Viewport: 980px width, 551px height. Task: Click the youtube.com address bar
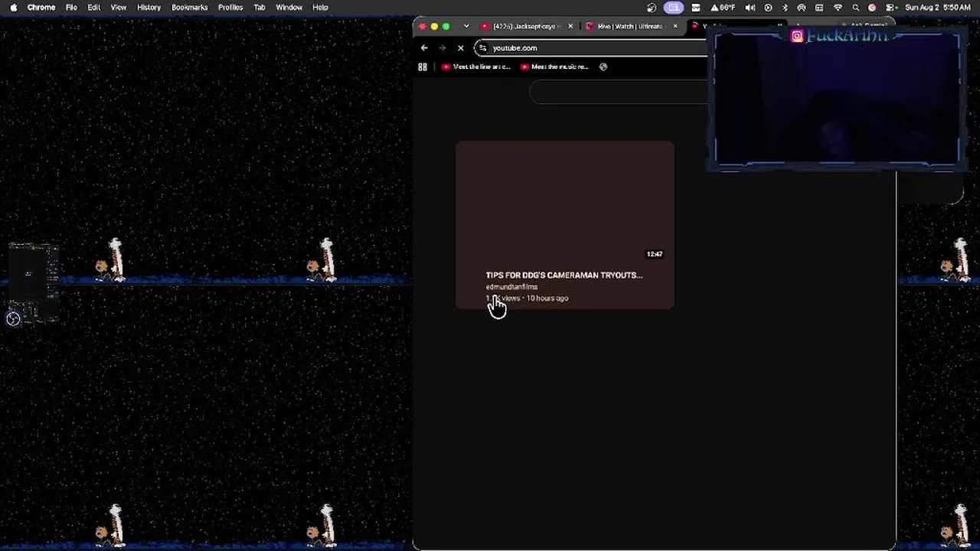[x=591, y=48]
